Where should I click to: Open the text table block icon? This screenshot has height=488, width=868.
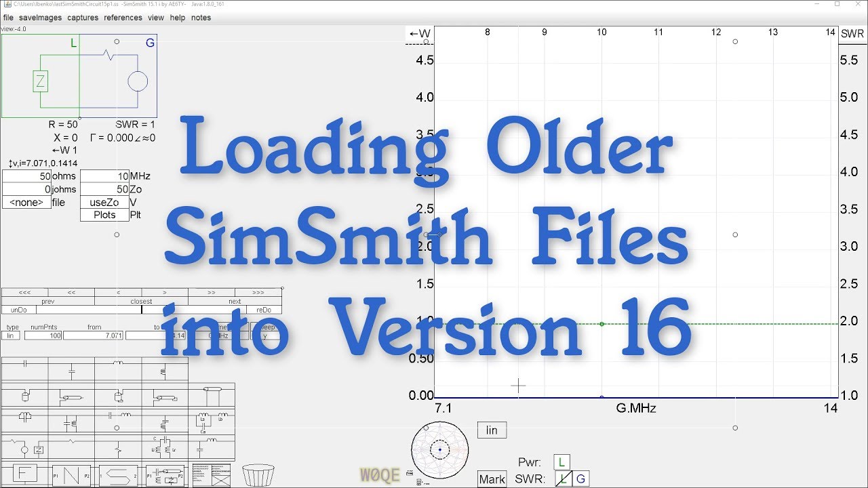pos(212,475)
